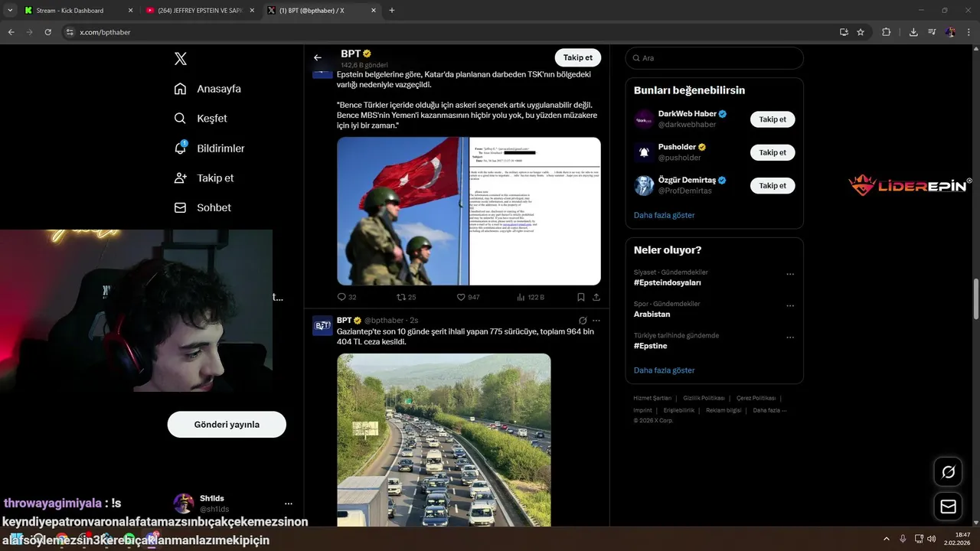Open more options for #Epsteindosyaları trend
The height and width of the screenshot is (551, 980).
[x=790, y=274]
